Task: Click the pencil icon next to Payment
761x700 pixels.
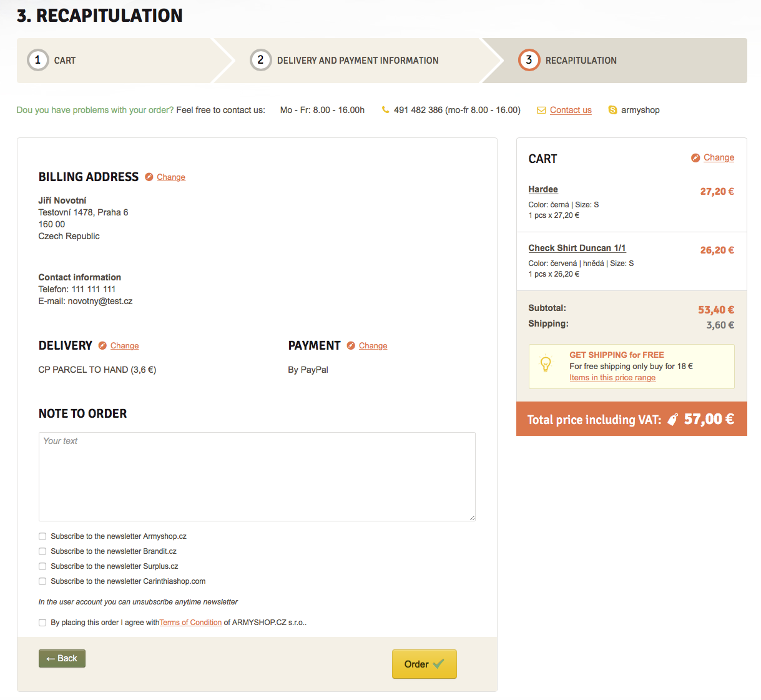Action: (351, 346)
